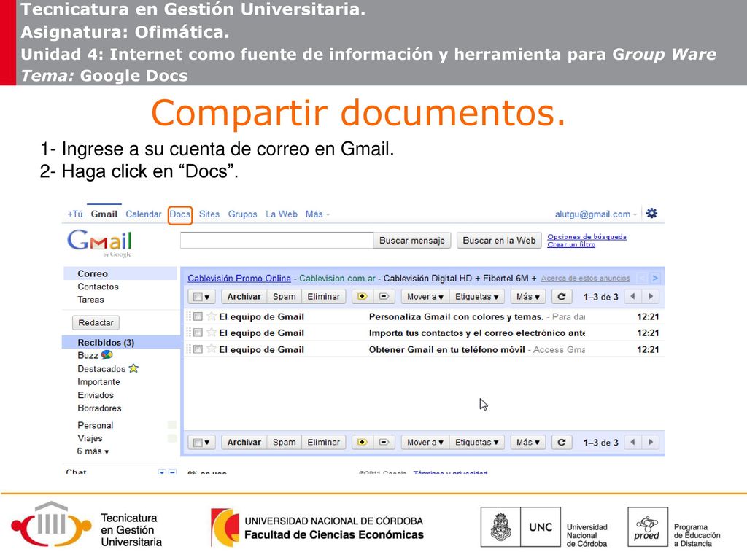Image resolution: width=747 pixels, height=560 pixels.
Task: Click '+Tú' in top navigation
Action: [75, 214]
